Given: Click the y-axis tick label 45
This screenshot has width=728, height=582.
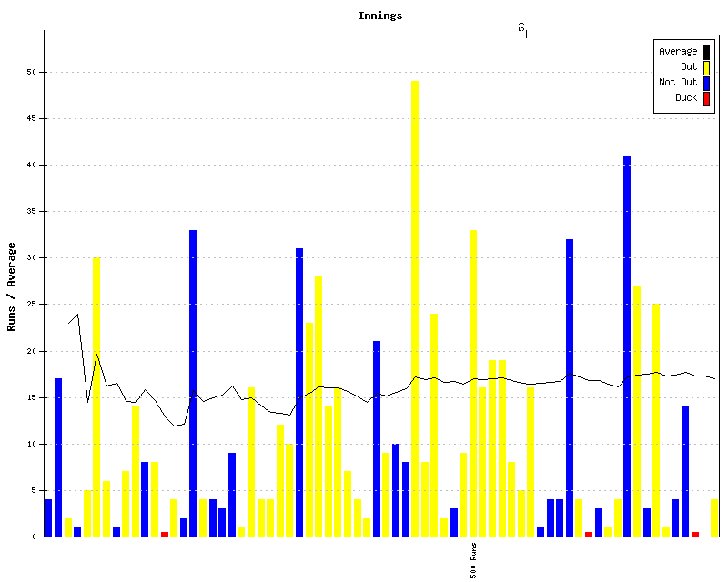Looking at the screenshot, I should click(33, 118).
